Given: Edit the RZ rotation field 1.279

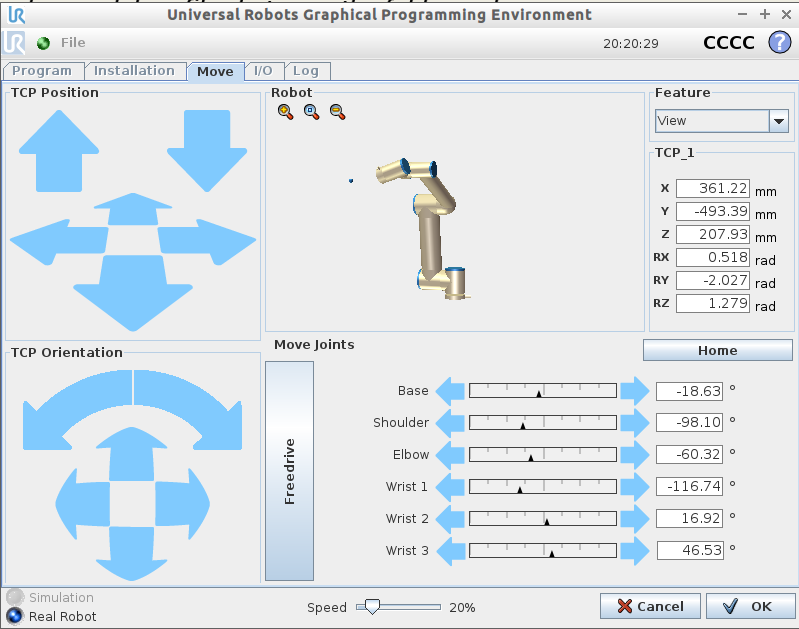Looking at the screenshot, I should point(713,303).
